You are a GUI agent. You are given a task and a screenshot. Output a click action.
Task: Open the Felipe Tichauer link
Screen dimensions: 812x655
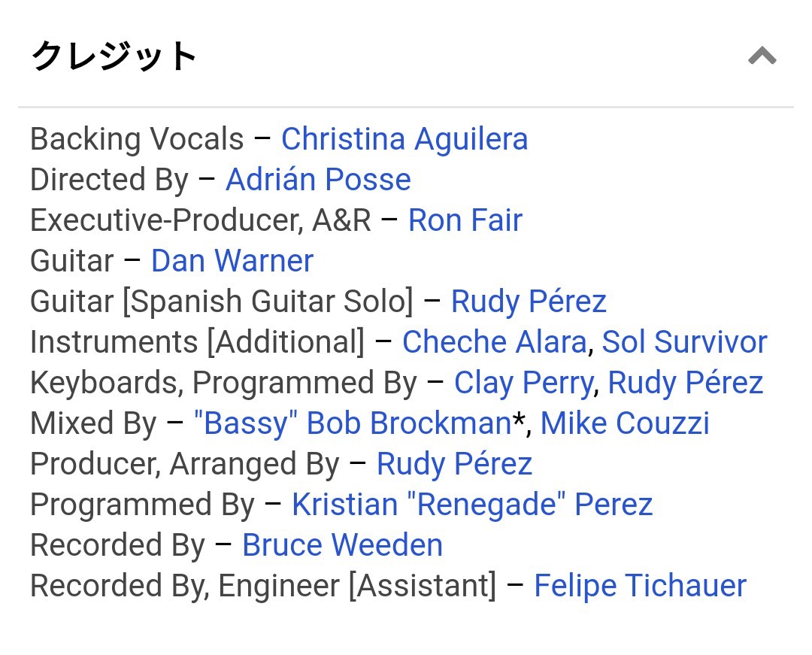click(640, 586)
